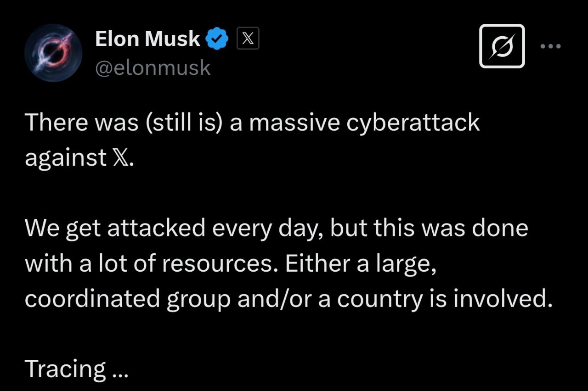Click the X affiliation badge beside name
The width and height of the screenshot is (588, 391).
248,39
